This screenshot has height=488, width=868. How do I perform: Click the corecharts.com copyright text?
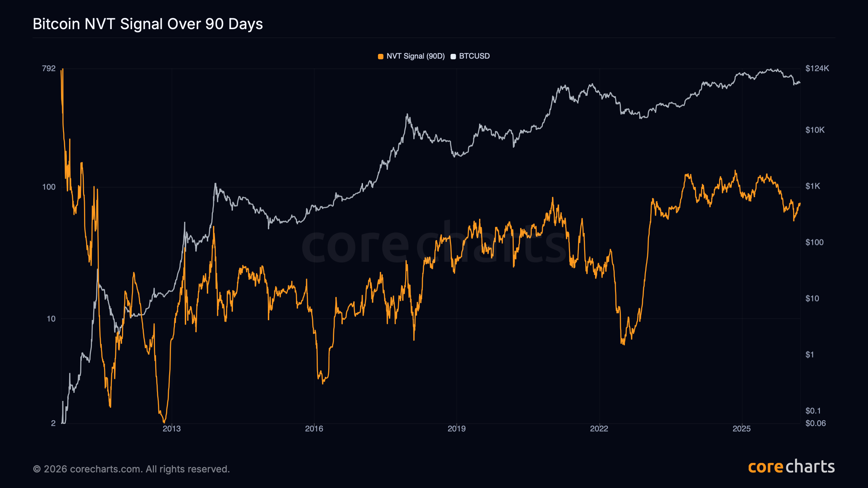pos(131,469)
